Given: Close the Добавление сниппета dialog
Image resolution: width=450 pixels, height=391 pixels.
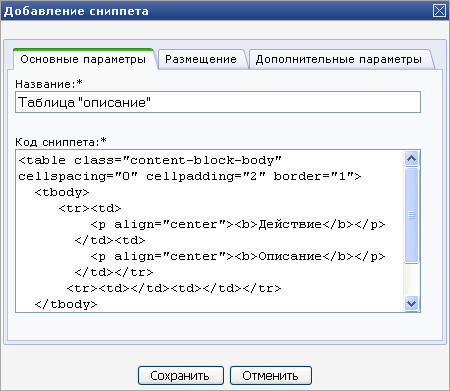Looking at the screenshot, I should (439, 11).
